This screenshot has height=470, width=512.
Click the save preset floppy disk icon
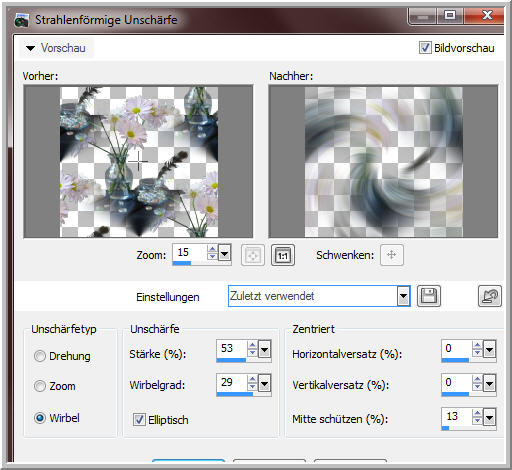tap(429, 296)
